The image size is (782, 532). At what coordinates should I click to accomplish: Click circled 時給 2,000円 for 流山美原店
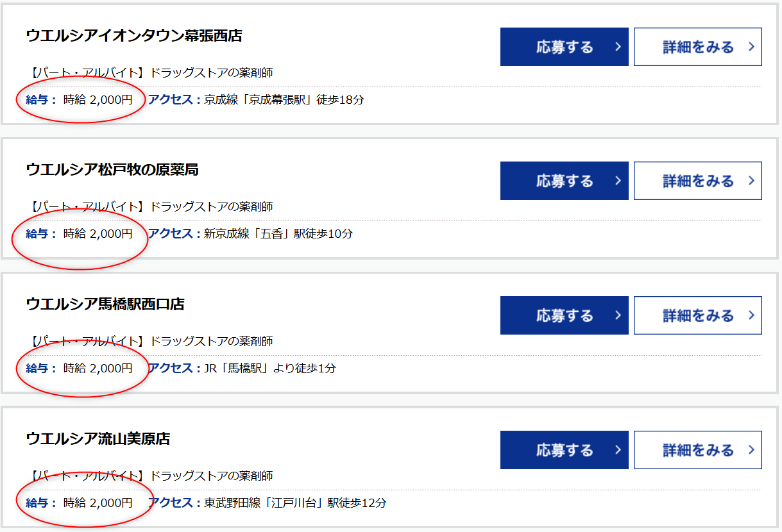pos(98,503)
